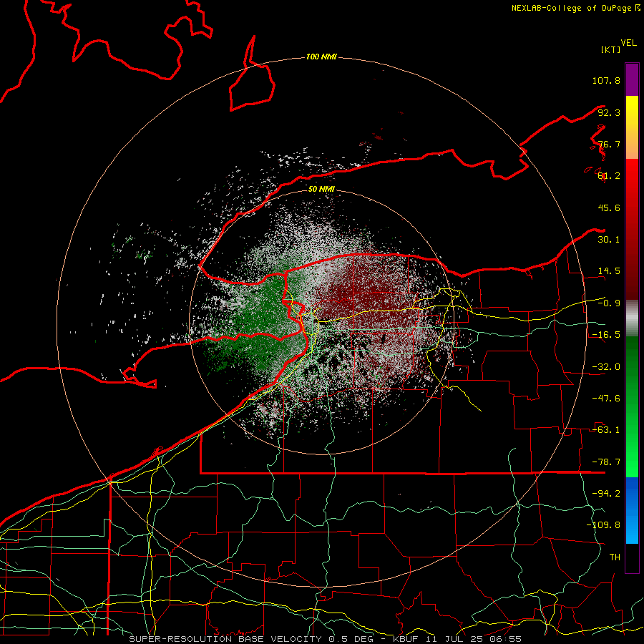Click the 107.8 velocity scale value

(606, 80)
